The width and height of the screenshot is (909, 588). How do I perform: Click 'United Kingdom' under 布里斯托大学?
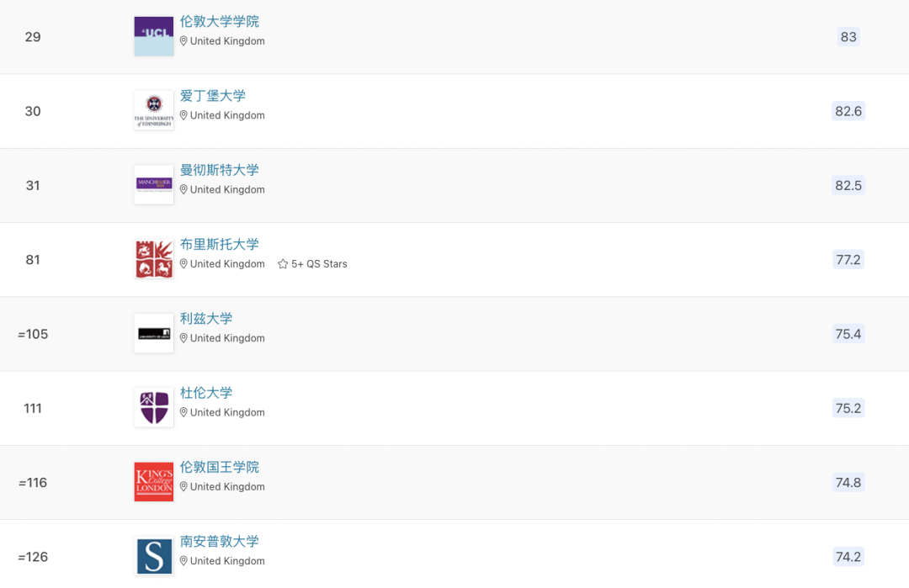pyautogui.click(x=227, y=263)
